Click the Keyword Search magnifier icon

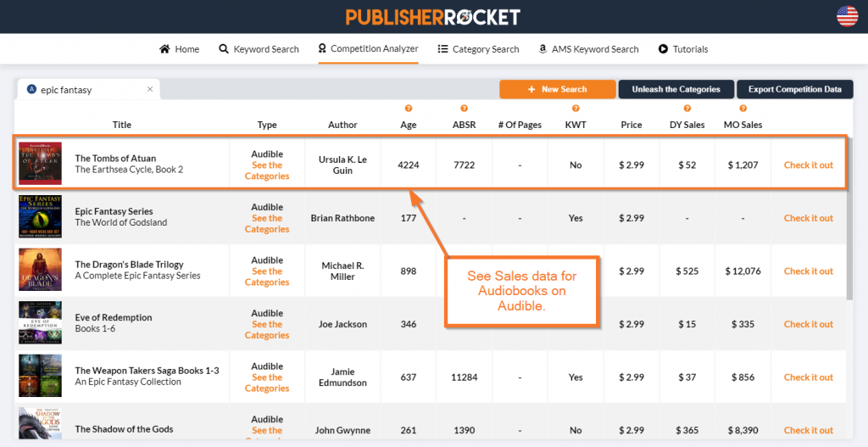pyautogui.click(x=224, y=48)
